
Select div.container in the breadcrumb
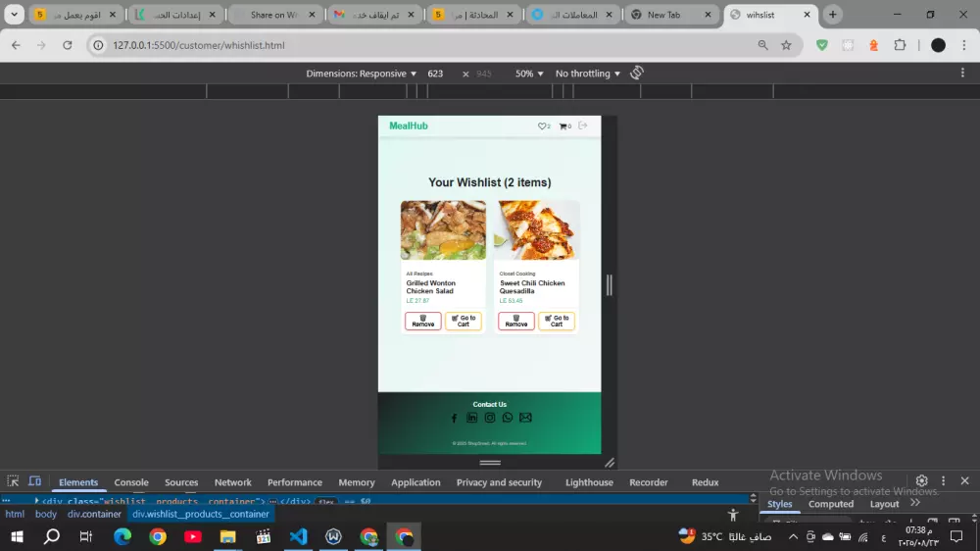[94, 514]
